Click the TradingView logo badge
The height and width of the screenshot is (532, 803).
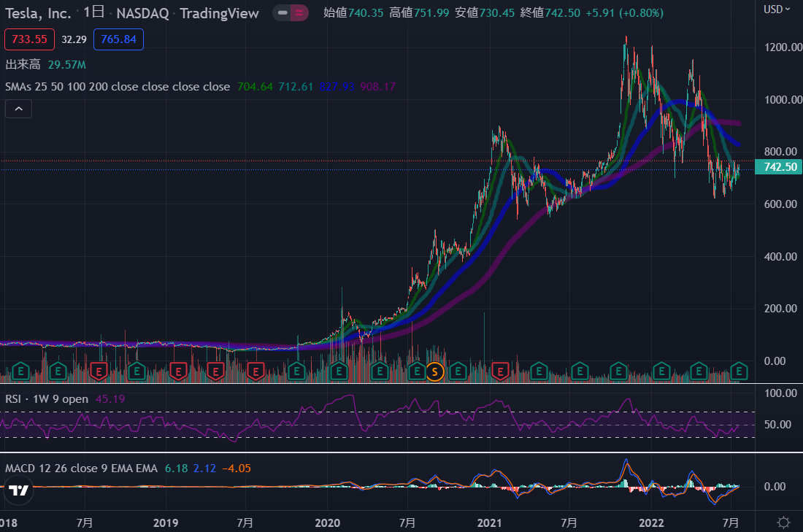19,490
